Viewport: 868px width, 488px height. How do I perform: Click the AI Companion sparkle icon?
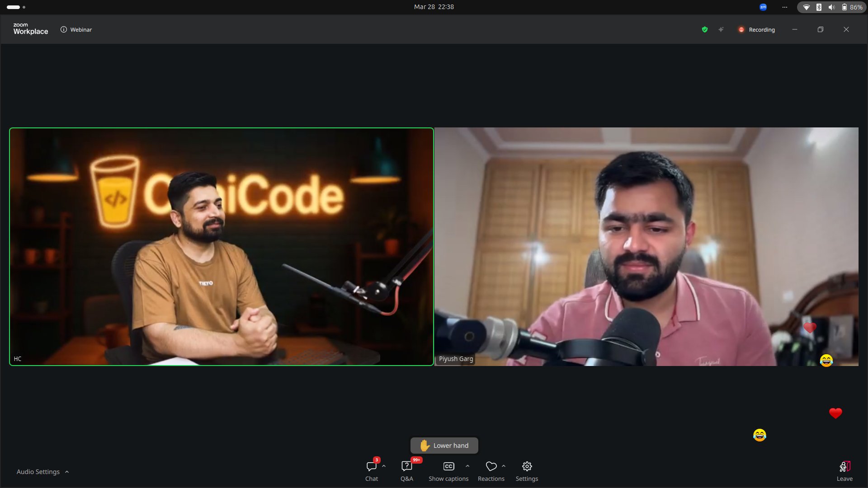point(721,29)
